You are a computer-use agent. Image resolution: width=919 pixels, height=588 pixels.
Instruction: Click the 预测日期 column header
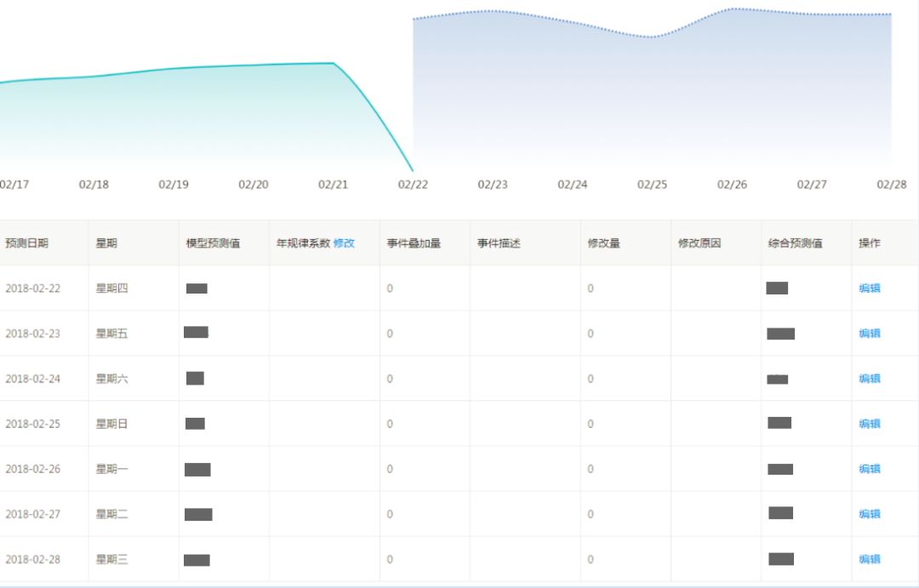(27, 243)
